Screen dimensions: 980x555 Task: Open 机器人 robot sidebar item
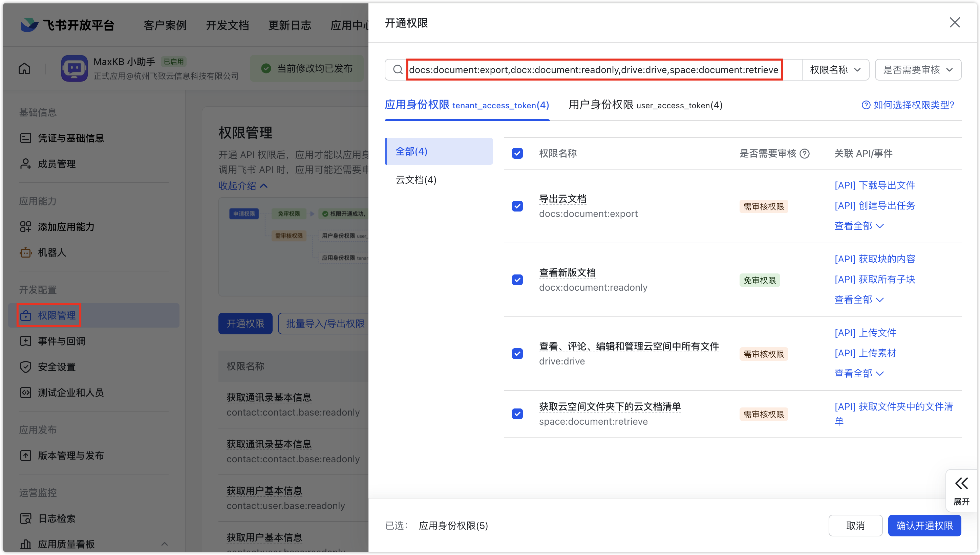click(52, 253)
